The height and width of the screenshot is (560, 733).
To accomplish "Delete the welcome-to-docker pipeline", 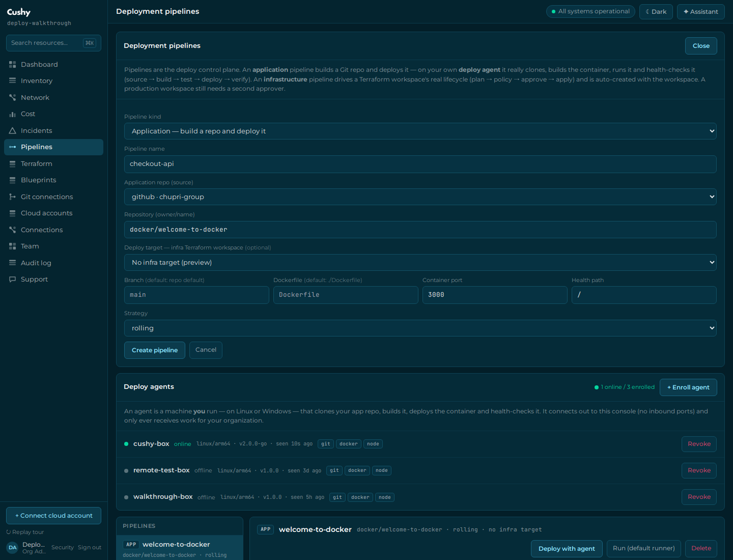I will click(x=701, y=549).
